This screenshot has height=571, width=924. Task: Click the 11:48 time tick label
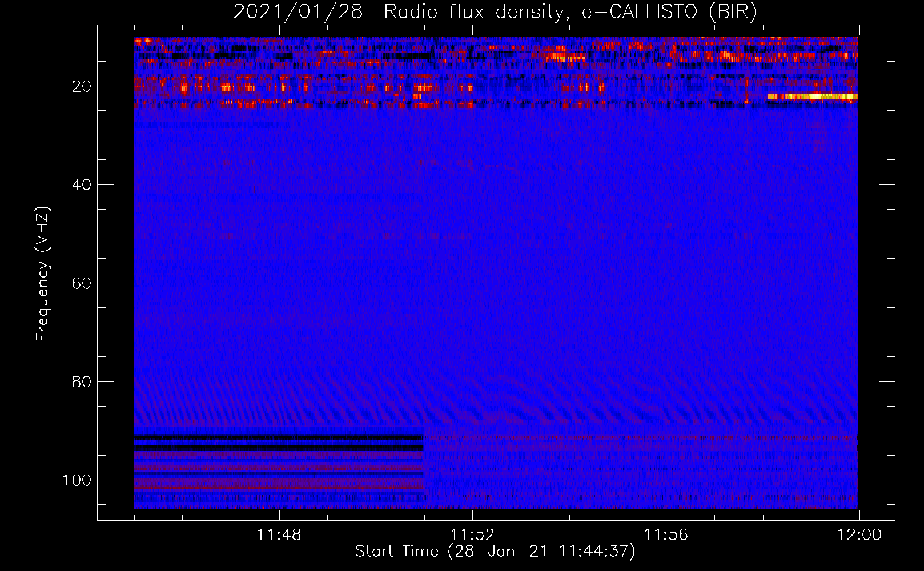pos(279,535)
